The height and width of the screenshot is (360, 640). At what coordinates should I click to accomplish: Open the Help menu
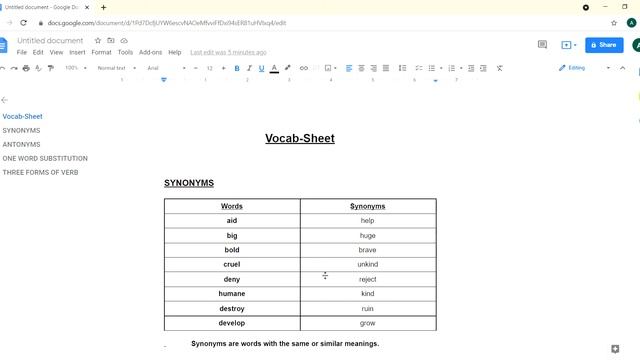[175, 52]
